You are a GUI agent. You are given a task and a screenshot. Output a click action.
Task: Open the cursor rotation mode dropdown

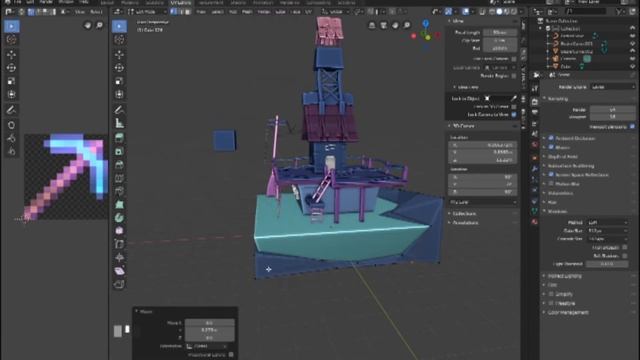click(x=482, y=202)
